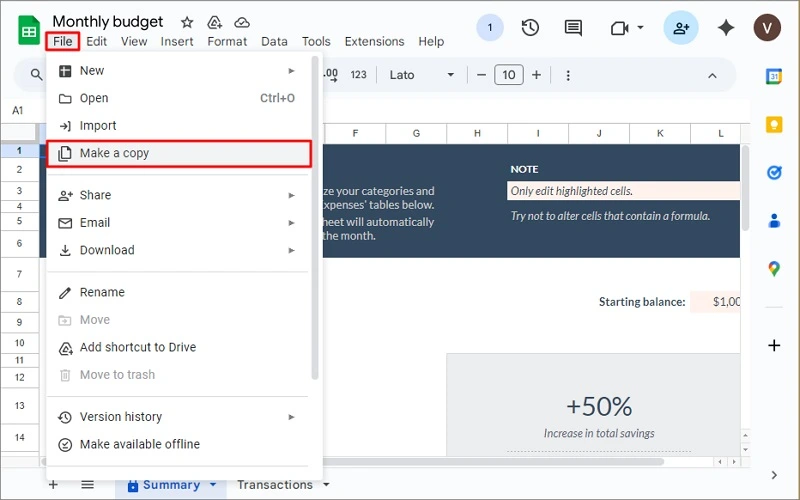Choose Import from the File menu

tap(179, 126)
